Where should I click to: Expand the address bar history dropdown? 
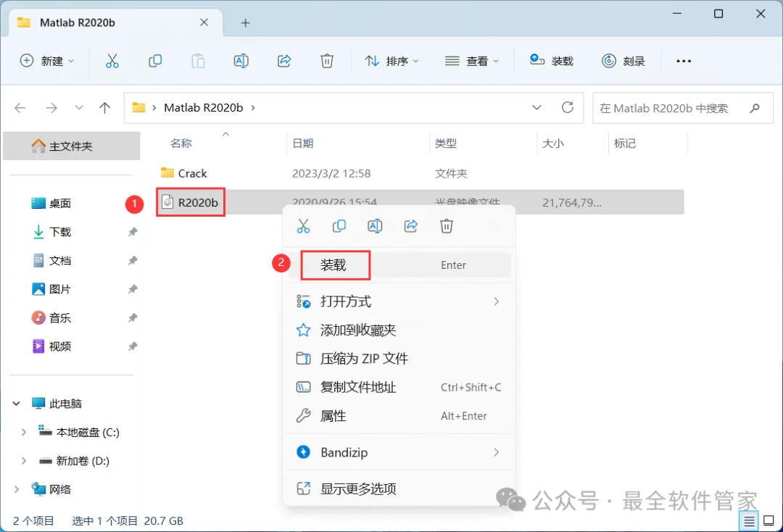pos(536,108)
